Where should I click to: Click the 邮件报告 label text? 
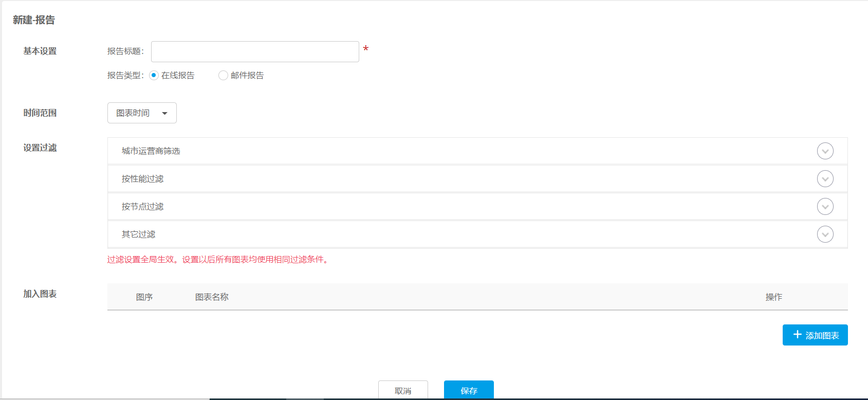click(247, 76)
